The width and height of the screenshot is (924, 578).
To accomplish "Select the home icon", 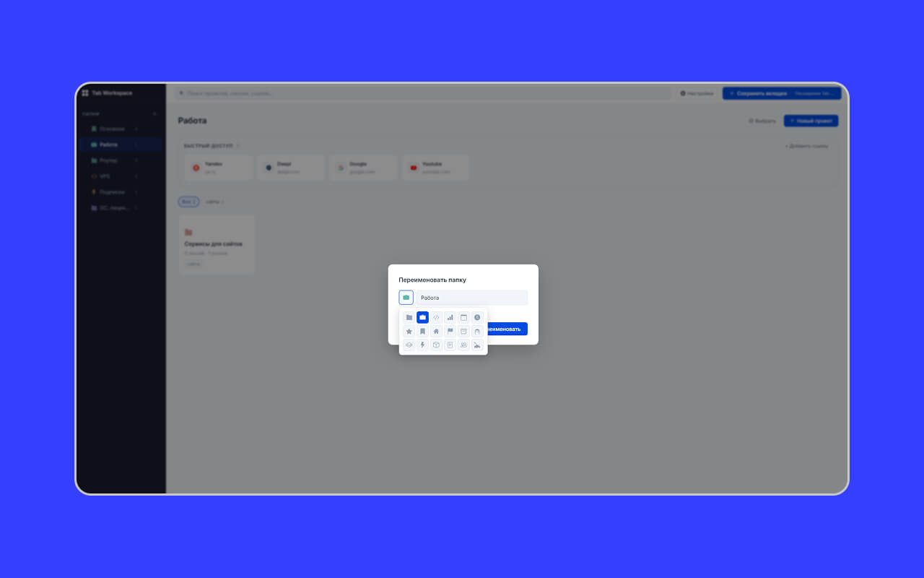I will (436, 331).
